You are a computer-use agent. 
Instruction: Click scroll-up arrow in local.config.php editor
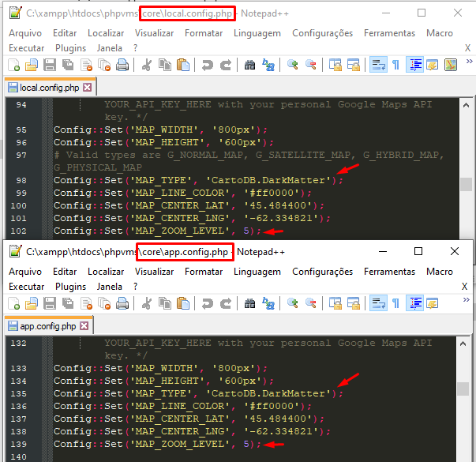coord(466,105)
